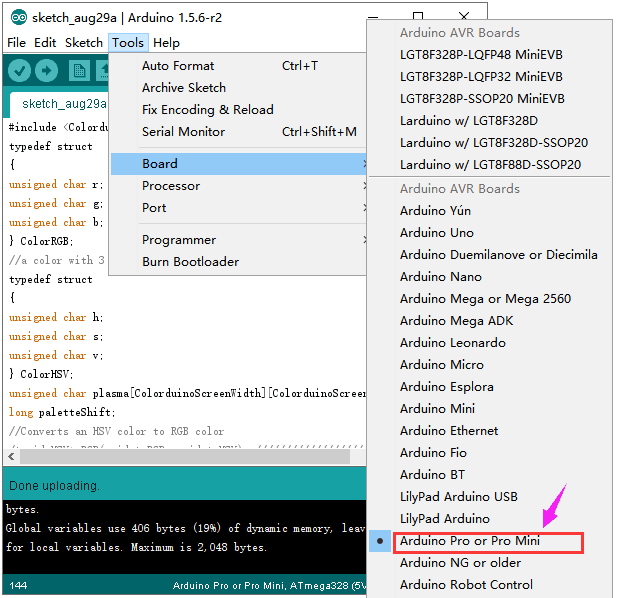Select Arduino Ethernet board
The image size is (621, 598).
point(490,430)
